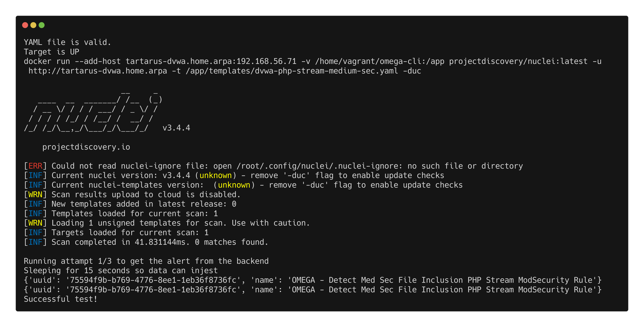The image size is (644, 327).
Task: Click 'Sleeping for 15 seconds' line
Action: (121, 271)
